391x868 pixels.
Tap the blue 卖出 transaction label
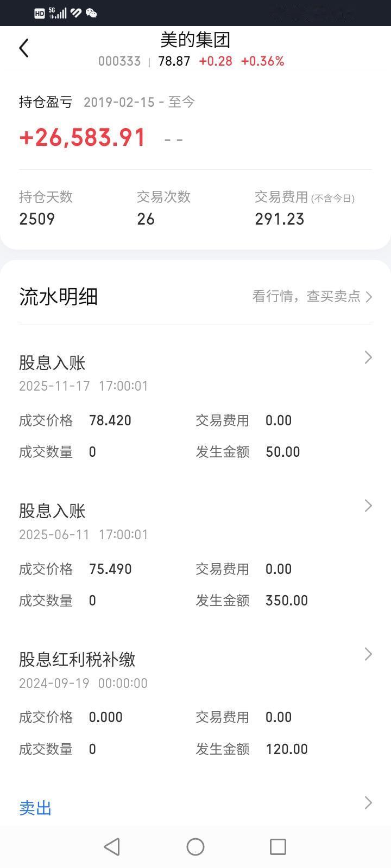(35, 808)
